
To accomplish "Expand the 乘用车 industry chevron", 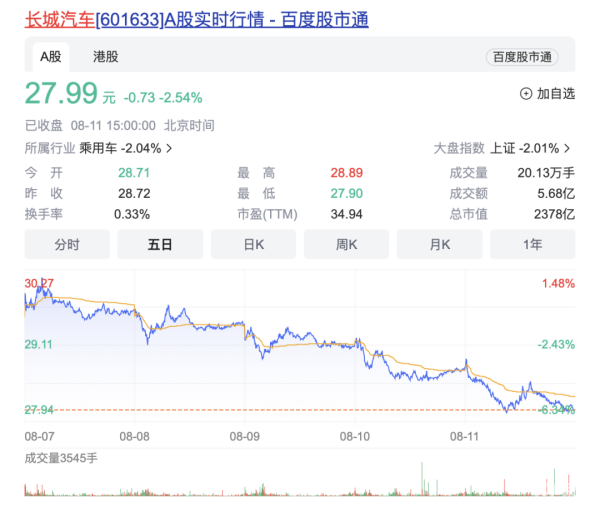I will tap(169, 148).
